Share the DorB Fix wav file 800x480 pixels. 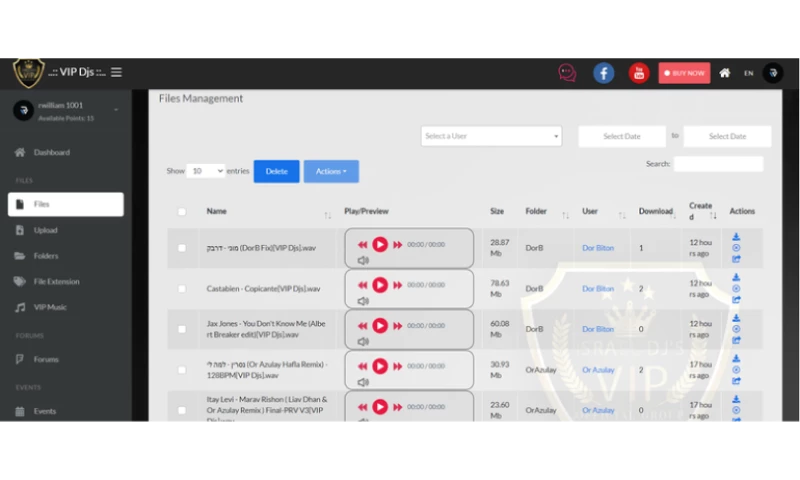coord(736,259)
